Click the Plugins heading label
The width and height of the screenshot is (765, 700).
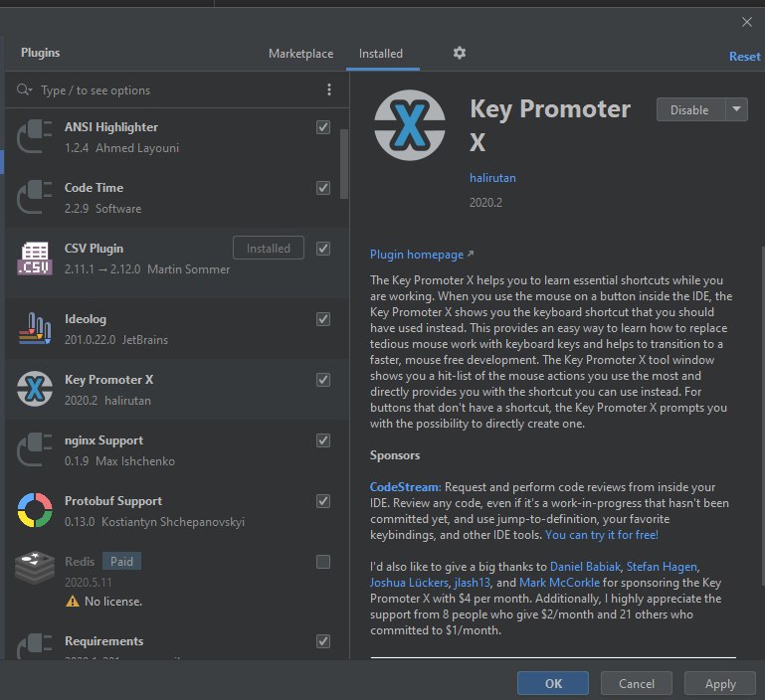(41, 52)
